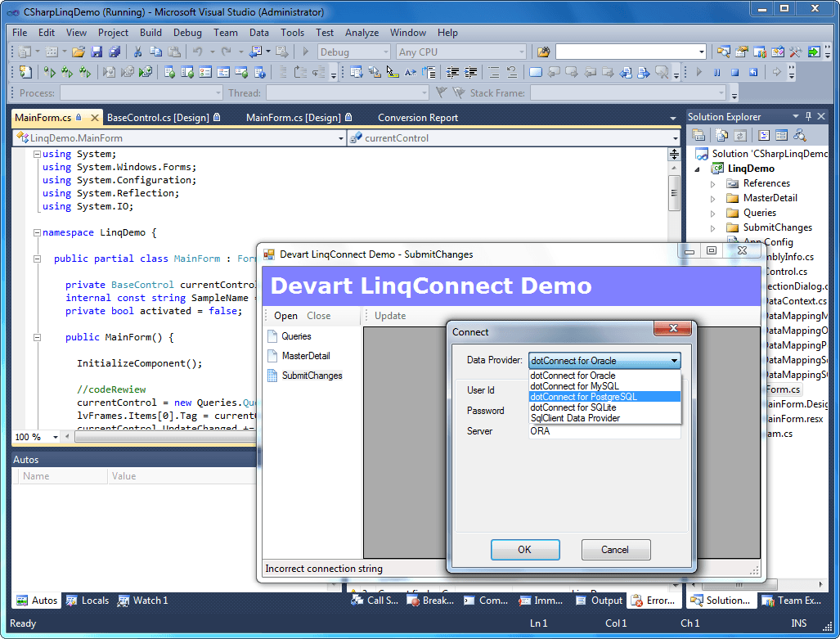Select dotConnect for PostgreSQL option

click(x=604, y=397)
